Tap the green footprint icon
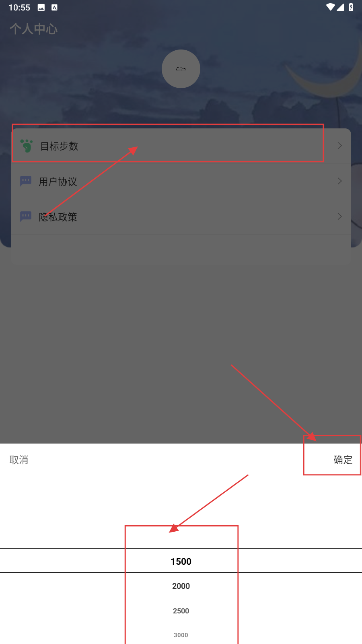362x644 pixels. tap(27, 146)
